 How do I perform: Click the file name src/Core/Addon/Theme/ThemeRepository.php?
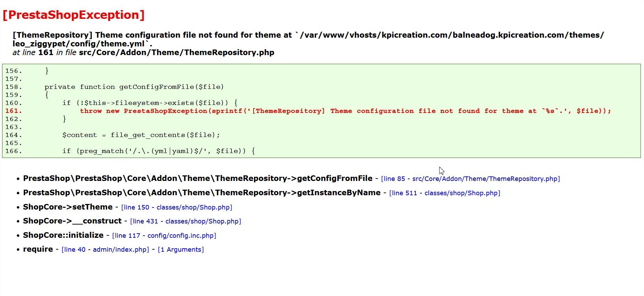[177, 53]
